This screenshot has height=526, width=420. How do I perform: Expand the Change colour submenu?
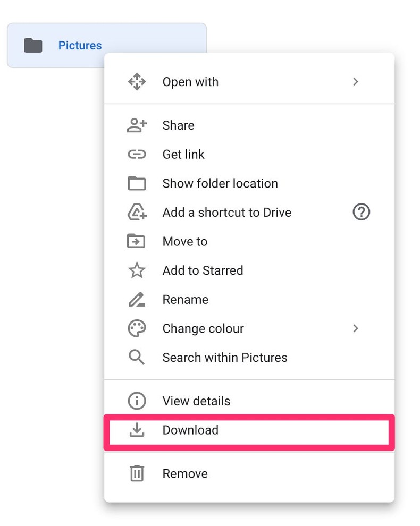pos(356,328)
